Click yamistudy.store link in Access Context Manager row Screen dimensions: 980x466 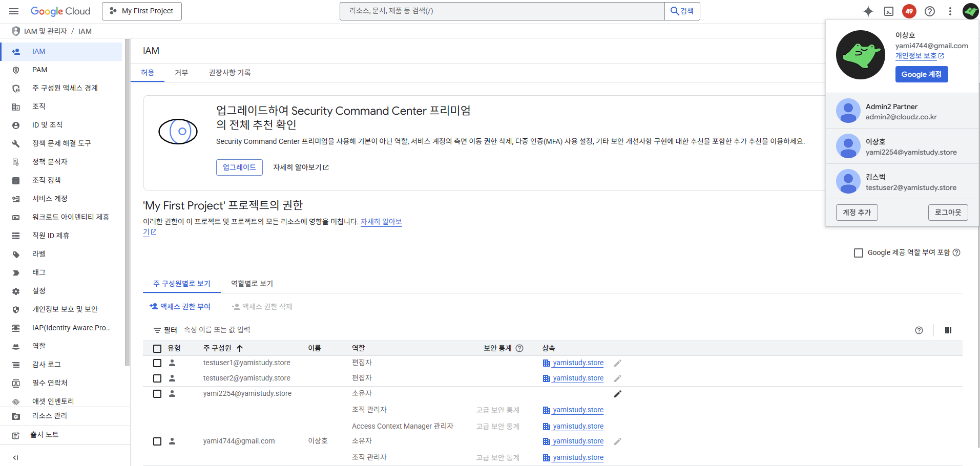(x=578, y=427)
